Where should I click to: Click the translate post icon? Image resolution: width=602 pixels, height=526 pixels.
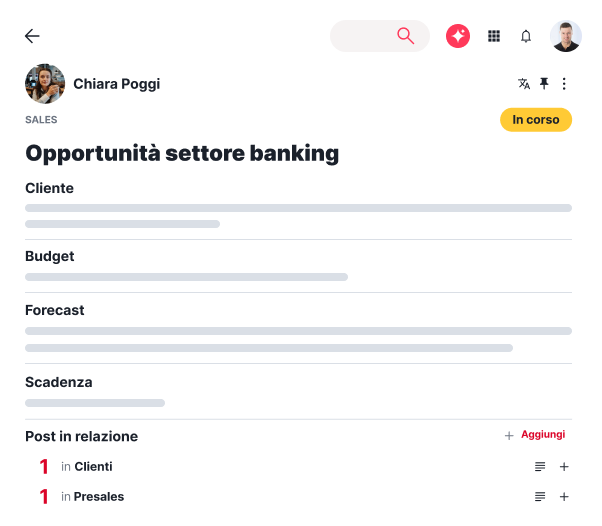click(524, 84)
